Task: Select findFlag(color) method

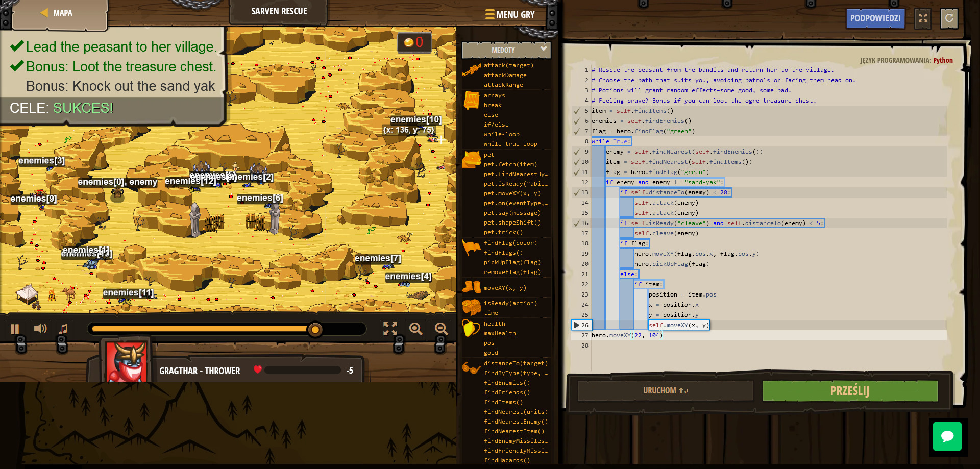Action: pyautogui.click(x=510, y=243)
